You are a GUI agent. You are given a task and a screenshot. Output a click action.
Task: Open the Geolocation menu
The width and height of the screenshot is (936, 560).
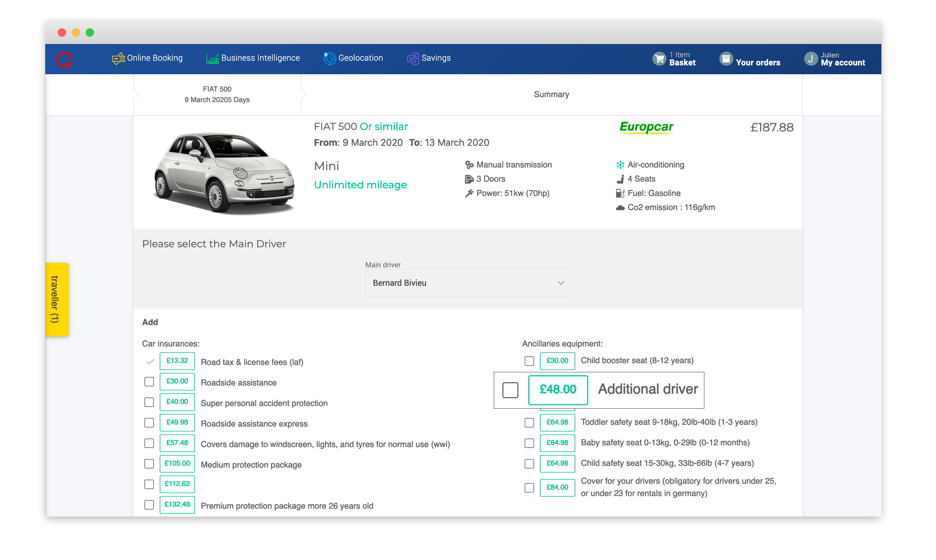[x=353, y=58]
